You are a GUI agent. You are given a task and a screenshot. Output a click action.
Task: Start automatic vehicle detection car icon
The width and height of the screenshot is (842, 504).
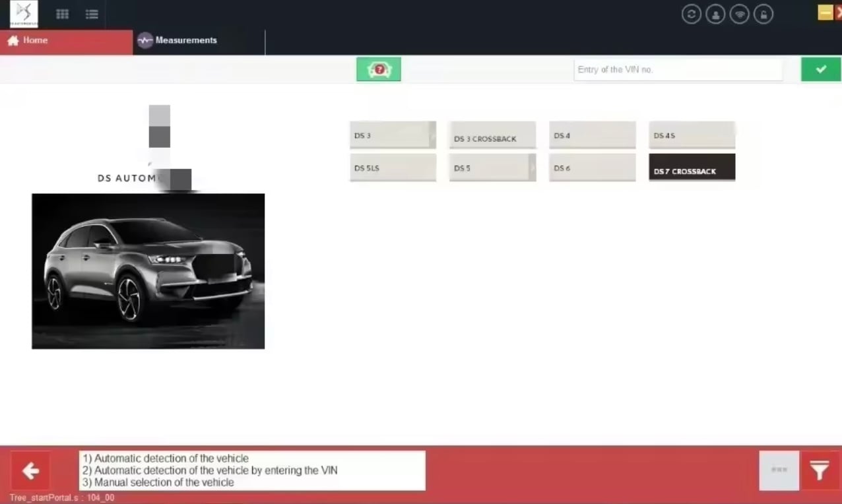pos(379,69)
